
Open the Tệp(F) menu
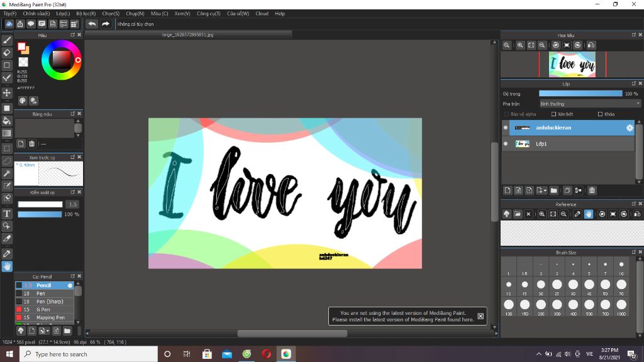10,14
